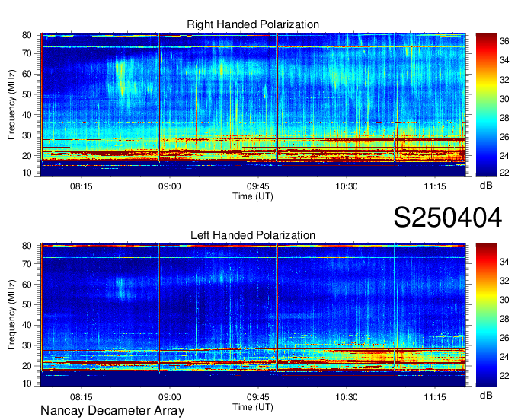Click the dB unit under bottom colorbar
The image size is (518, 420).
pos(486,395)
